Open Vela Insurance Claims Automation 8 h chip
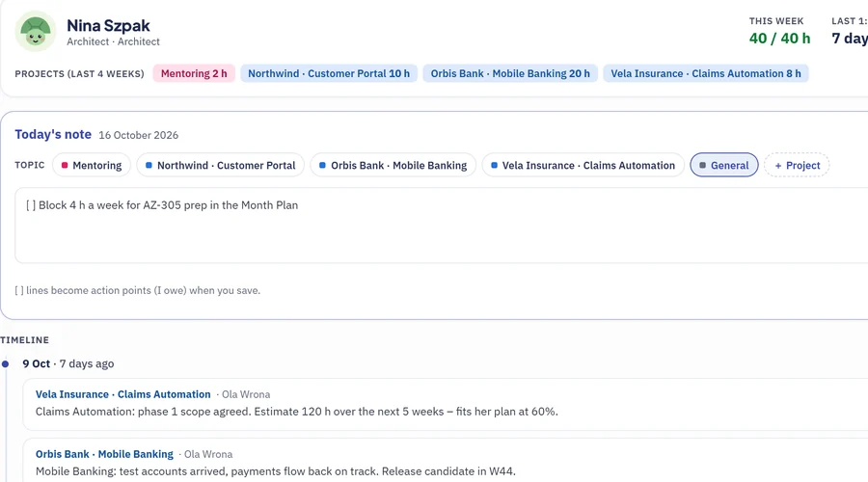Screen dimensions: 868x482 tap(706, 73)
